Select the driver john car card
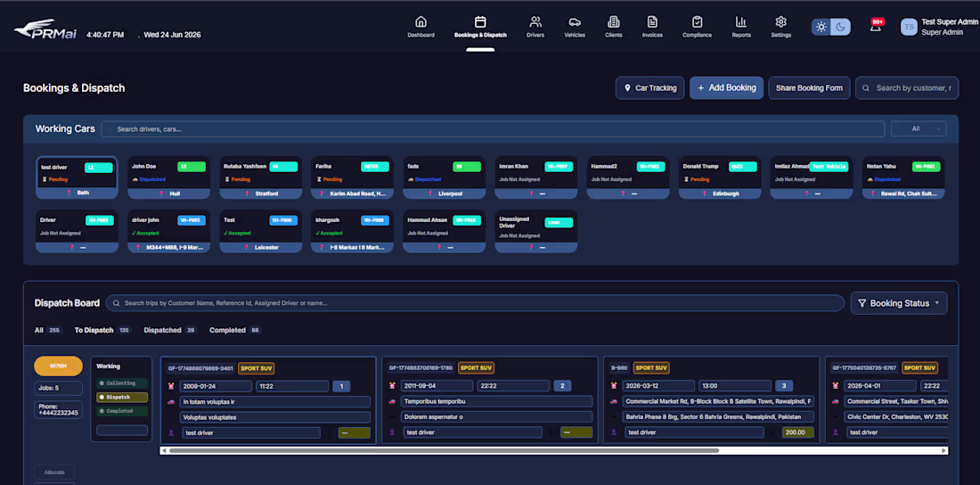980x485 pixels. (168, 232)
